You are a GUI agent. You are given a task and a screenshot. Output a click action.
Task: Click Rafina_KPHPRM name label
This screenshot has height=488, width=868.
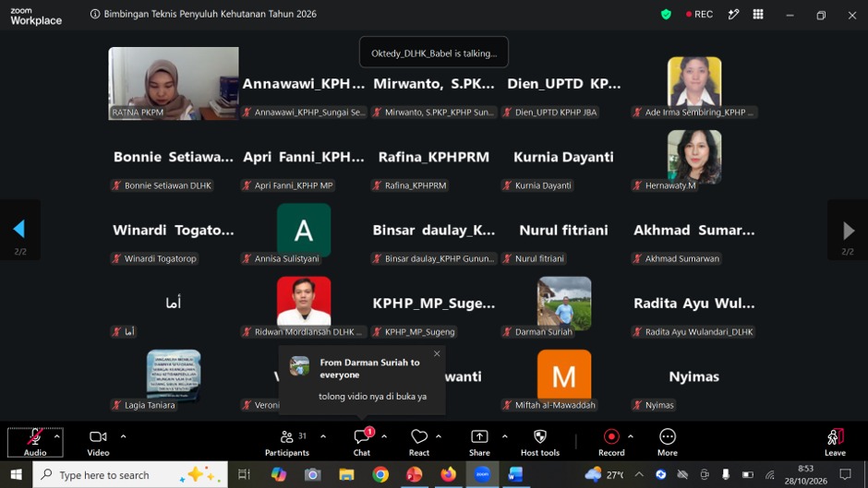410,185
